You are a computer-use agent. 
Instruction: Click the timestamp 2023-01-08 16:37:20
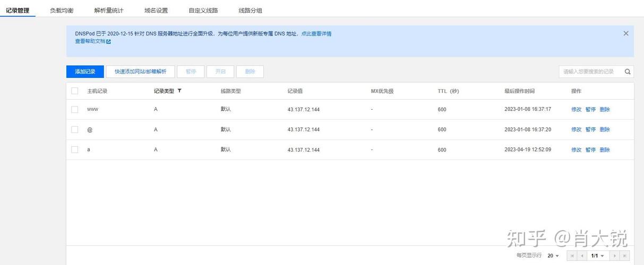click(x=528, y=129)
